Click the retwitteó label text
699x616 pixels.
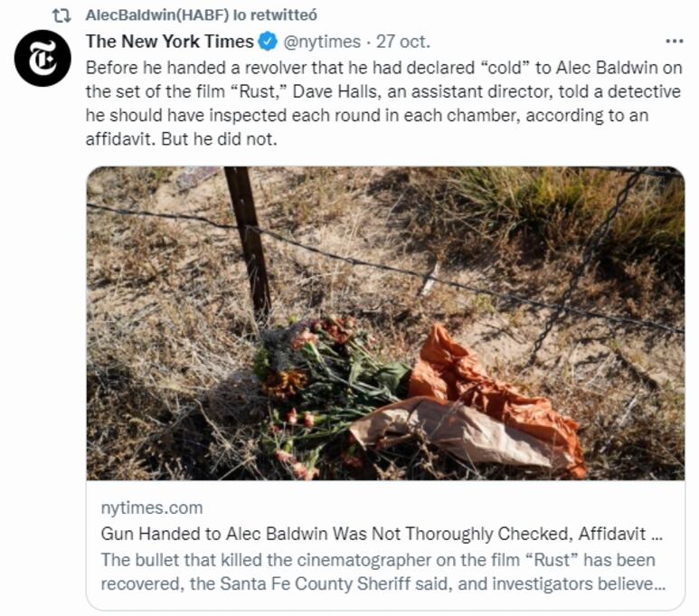click(x=284, y=15)
